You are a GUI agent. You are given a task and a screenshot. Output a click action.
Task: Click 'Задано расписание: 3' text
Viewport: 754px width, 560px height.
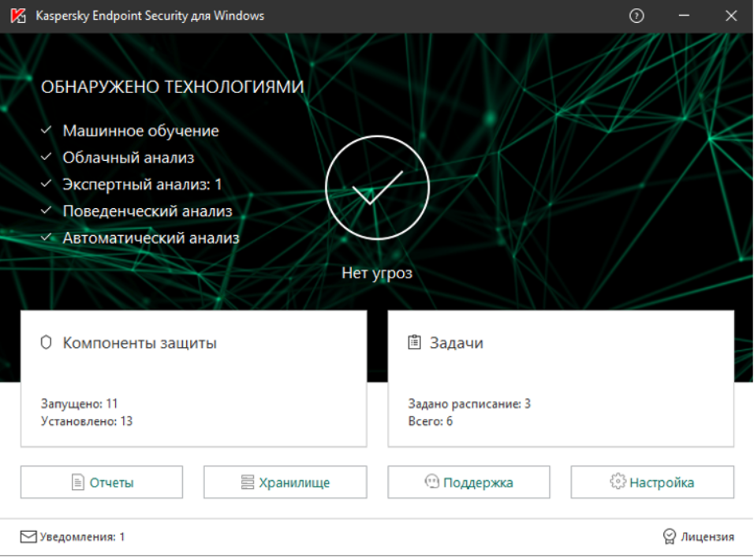(469, 404)
